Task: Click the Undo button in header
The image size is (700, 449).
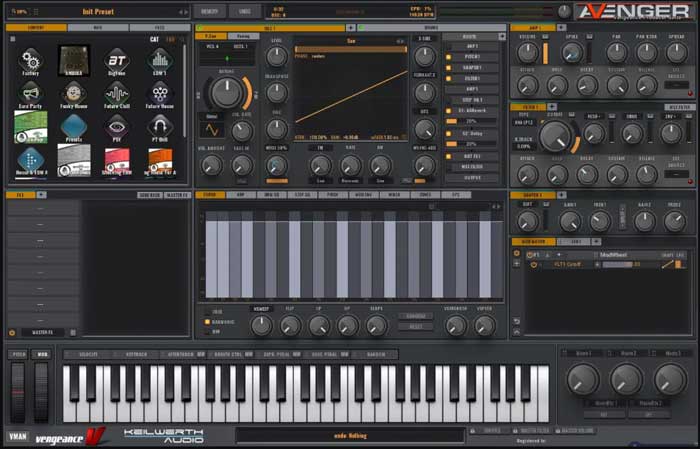Action: coord(245,12)
